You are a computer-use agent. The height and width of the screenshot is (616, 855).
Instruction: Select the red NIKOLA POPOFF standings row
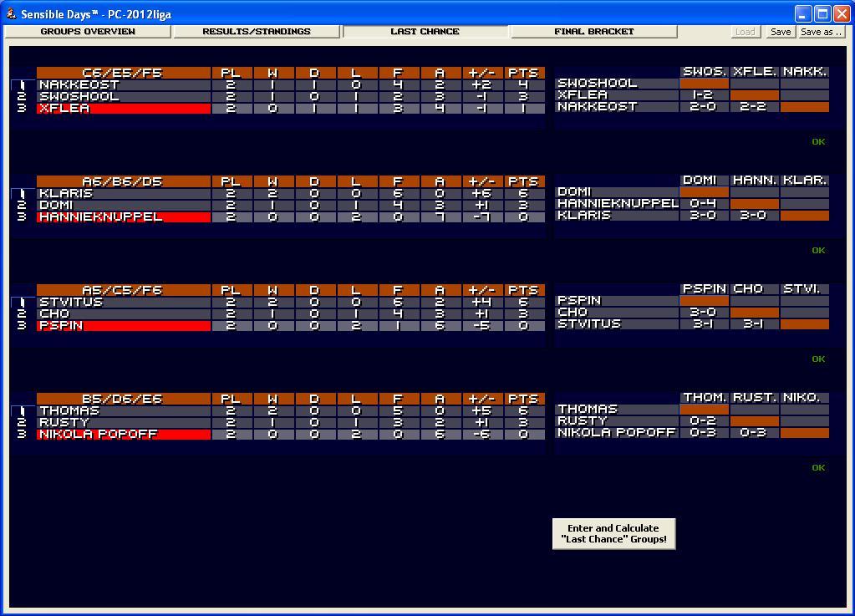(123, 435)
